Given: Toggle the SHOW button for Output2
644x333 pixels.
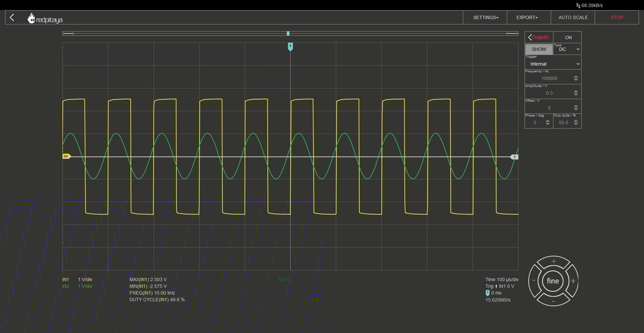Looking at the screenshot, I should point(539,49).
